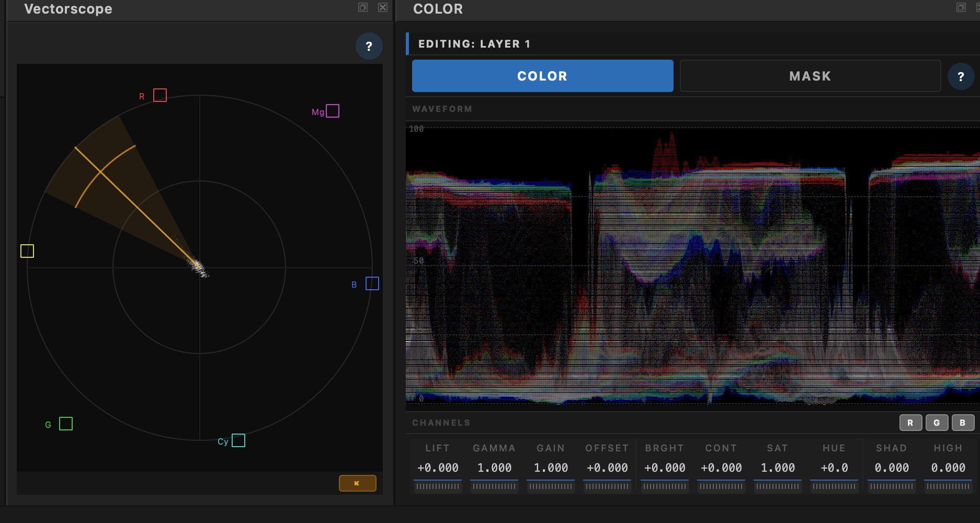Screen dimensions: 980x523
Task: Click the SHAD value 0.000
Action: pyautogui.click(x=892, y=468)
